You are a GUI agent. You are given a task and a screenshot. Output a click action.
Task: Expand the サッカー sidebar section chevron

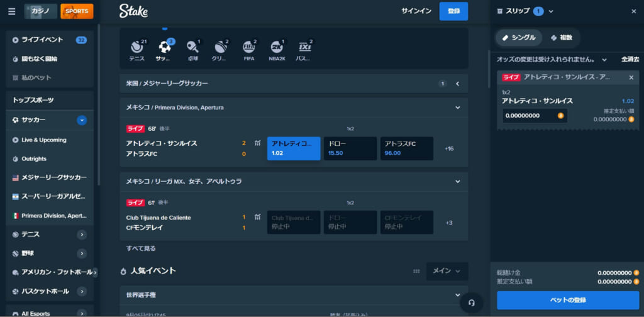pyautogui.click(x=82, y=120)
